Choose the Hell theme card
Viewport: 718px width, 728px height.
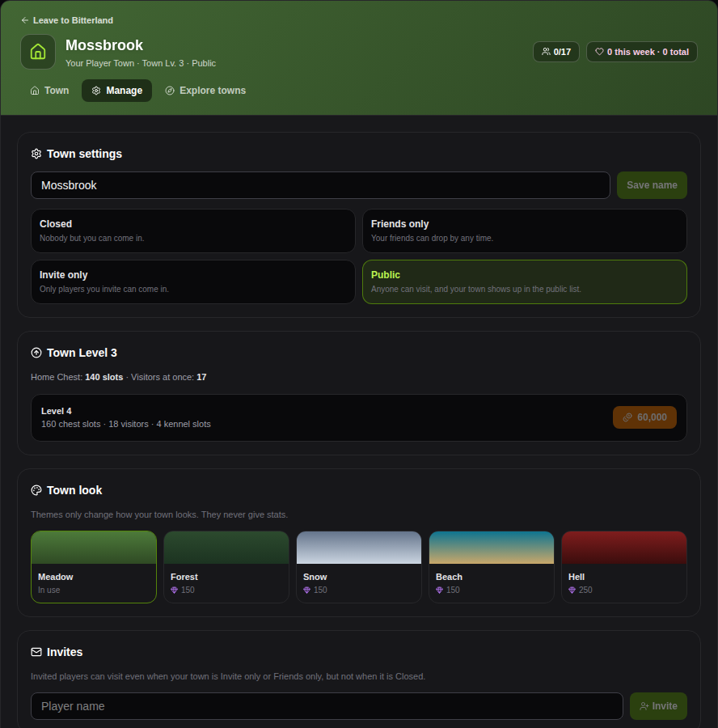tap(624, 567)
